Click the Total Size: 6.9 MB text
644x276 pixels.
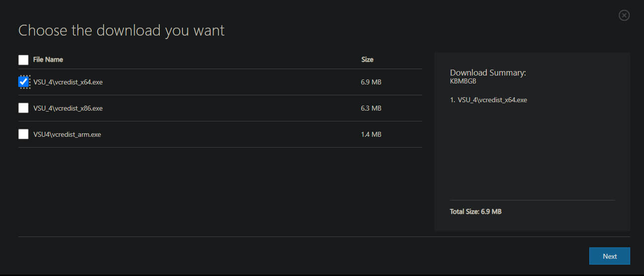pyautogui.click(x=475, y=211)
